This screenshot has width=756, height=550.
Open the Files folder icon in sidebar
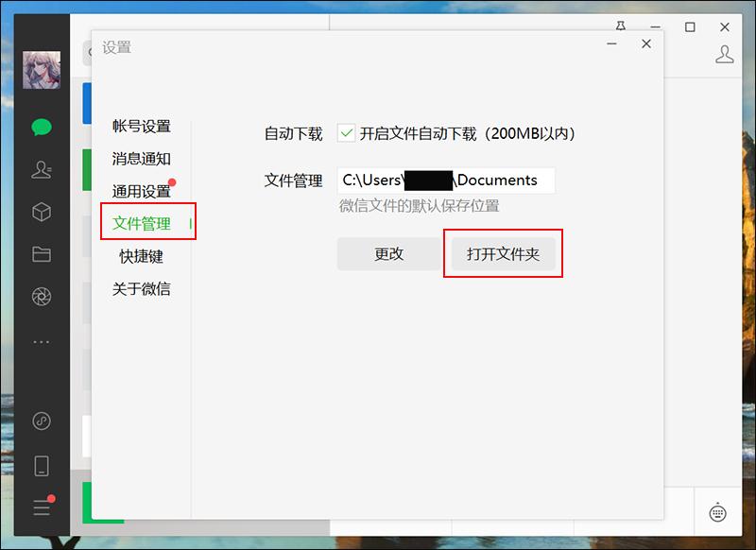tap(42, 254)
